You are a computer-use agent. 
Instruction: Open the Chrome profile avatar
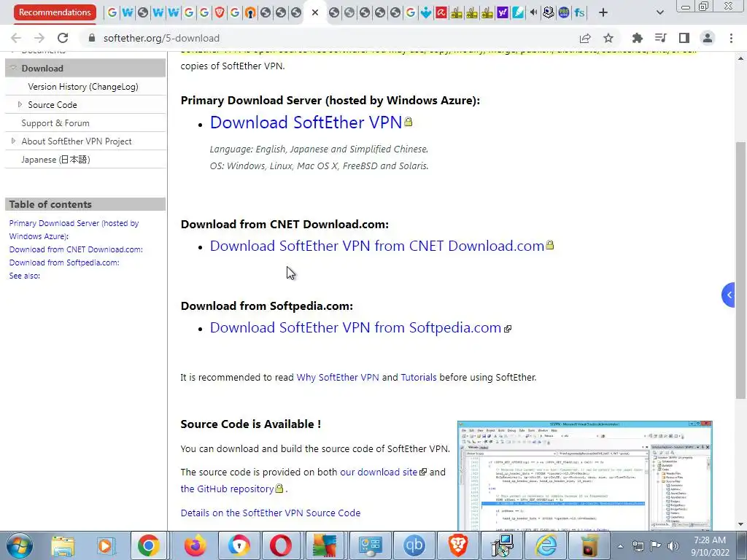coord(708,38)
